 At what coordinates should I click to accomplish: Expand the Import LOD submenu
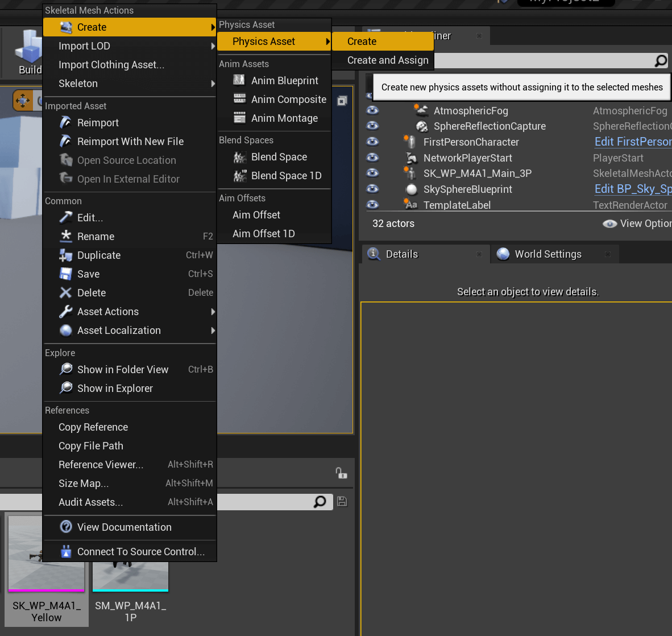(x=130, y=46)
